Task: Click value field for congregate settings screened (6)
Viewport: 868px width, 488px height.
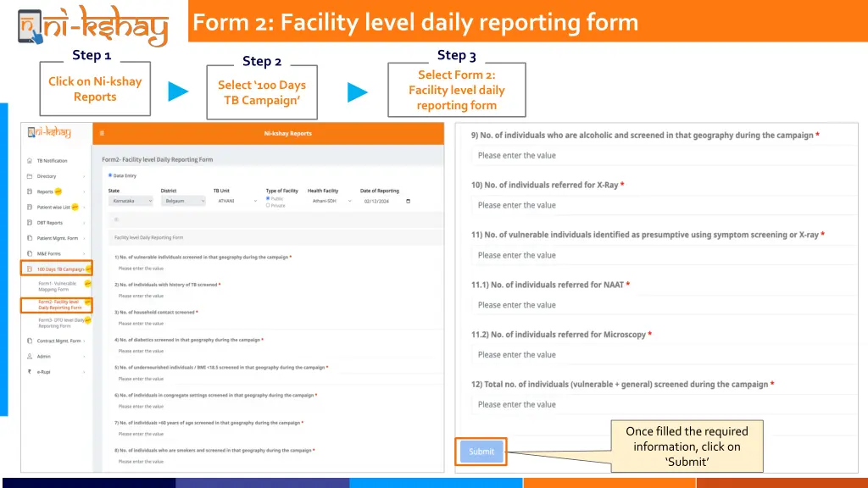Action: point(278,407)
